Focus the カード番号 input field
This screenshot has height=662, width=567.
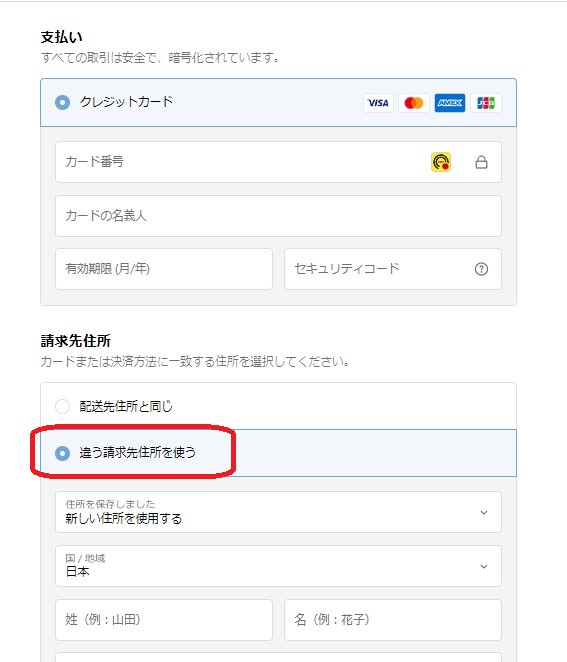(278, 162)
